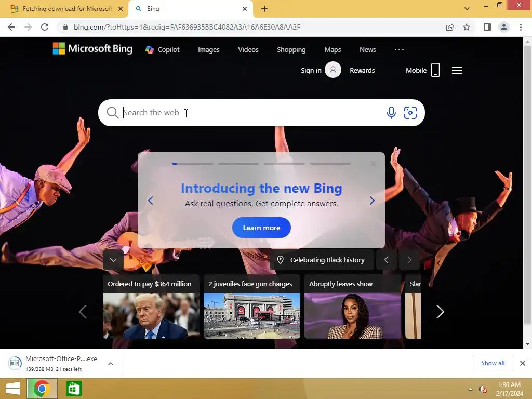Show previous background image
This screenshot has height=399, width=532.
pyautogui.click(x=386, y=260)
